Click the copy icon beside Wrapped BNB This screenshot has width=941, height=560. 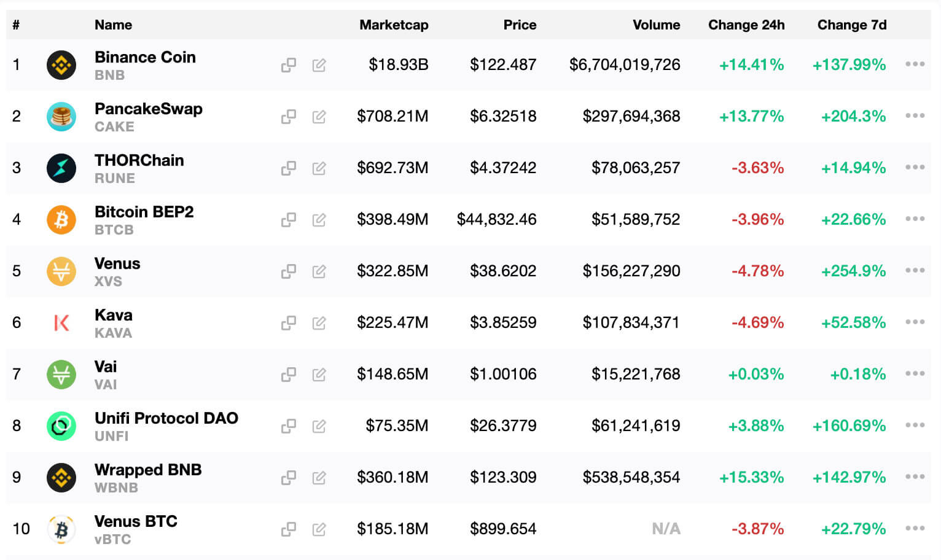pos(289,477)
